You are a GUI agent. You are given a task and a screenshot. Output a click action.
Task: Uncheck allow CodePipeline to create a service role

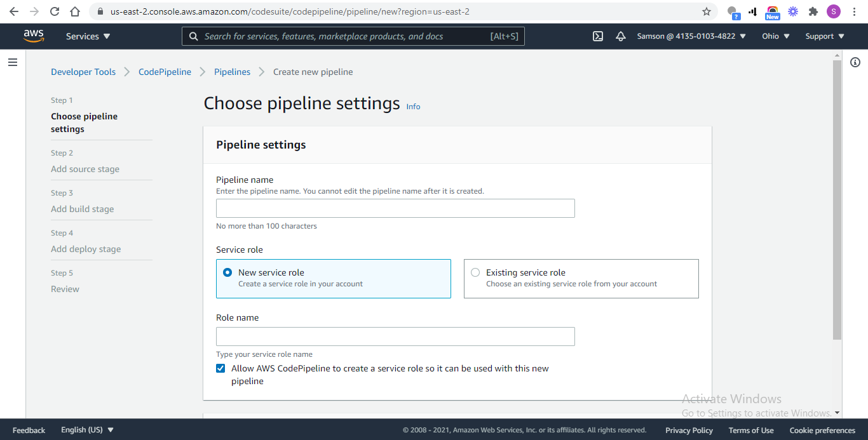coord(220,368)
